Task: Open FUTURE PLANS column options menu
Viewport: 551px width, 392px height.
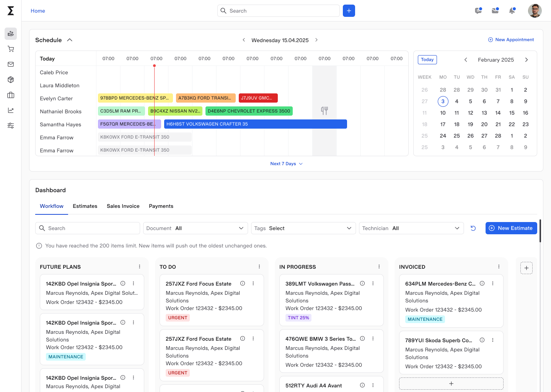Action: [140, 266]
